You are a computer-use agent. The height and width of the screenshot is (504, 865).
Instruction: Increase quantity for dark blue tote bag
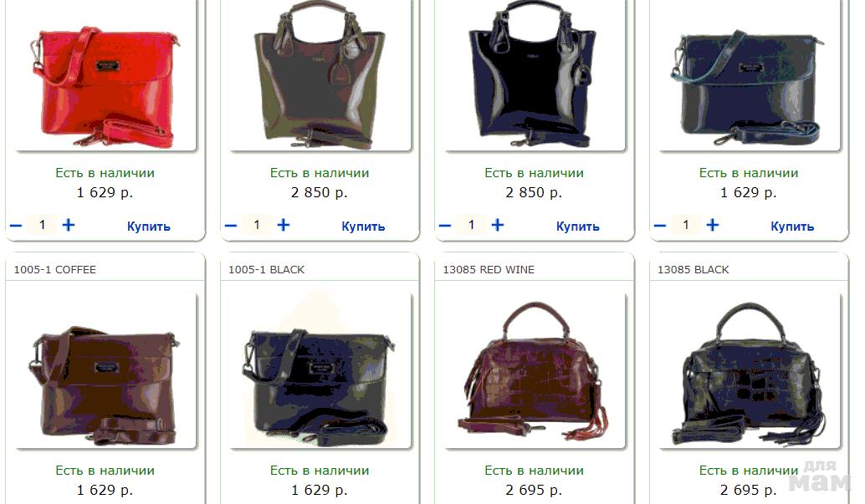[x=498, y=225]
